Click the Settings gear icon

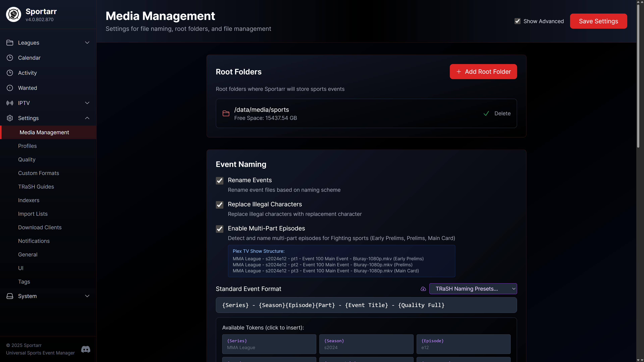(10, 118)
